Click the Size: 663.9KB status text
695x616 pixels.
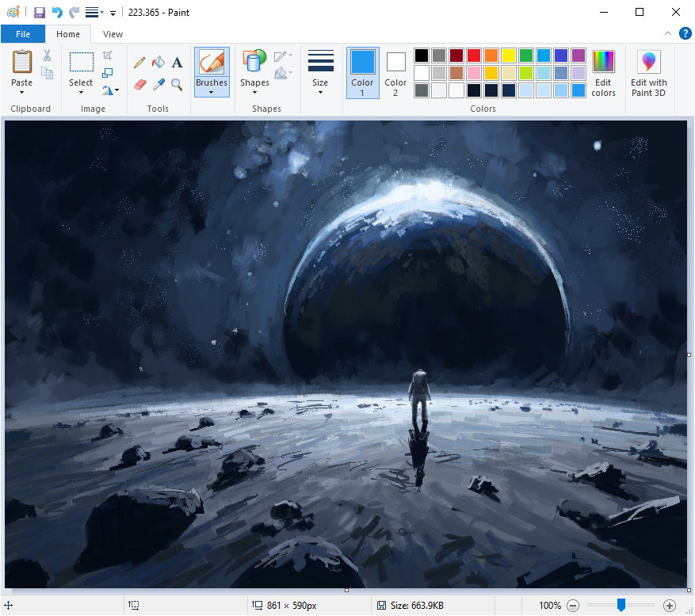click(x=417, y=606)
